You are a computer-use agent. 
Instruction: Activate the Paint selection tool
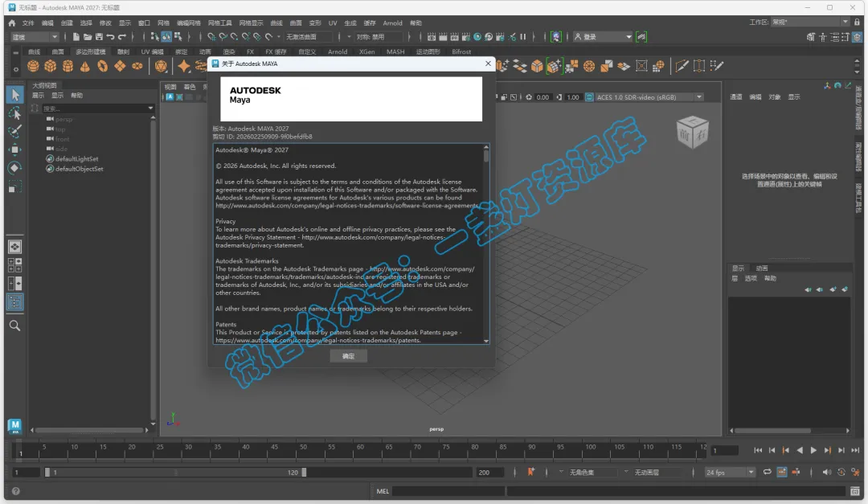point(15,131)
